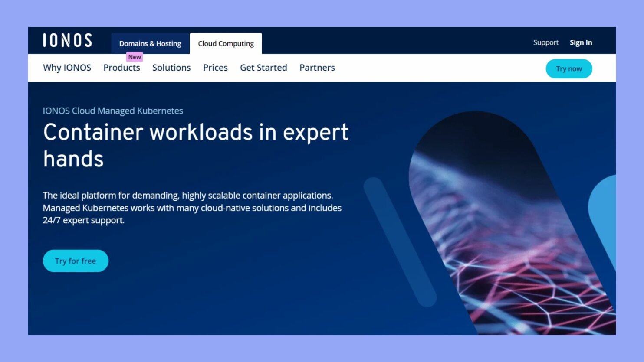
Task: Open the Support page
Action: pos(545,42)
